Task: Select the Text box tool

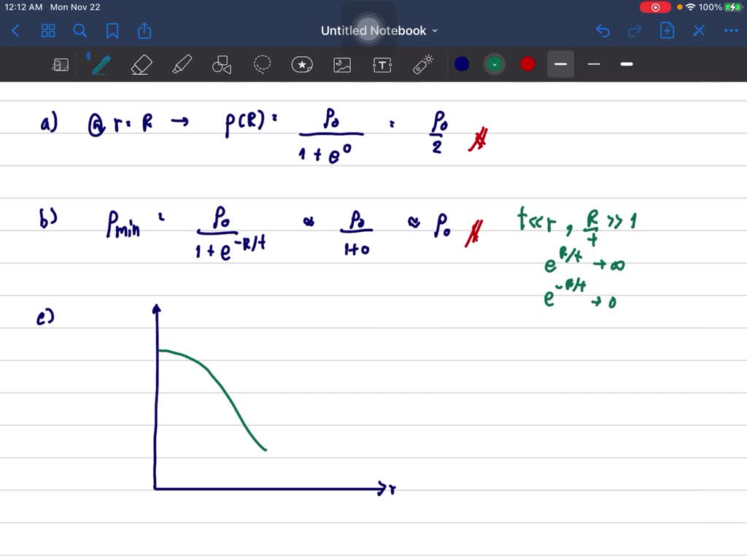Action: tap(382, 65)
